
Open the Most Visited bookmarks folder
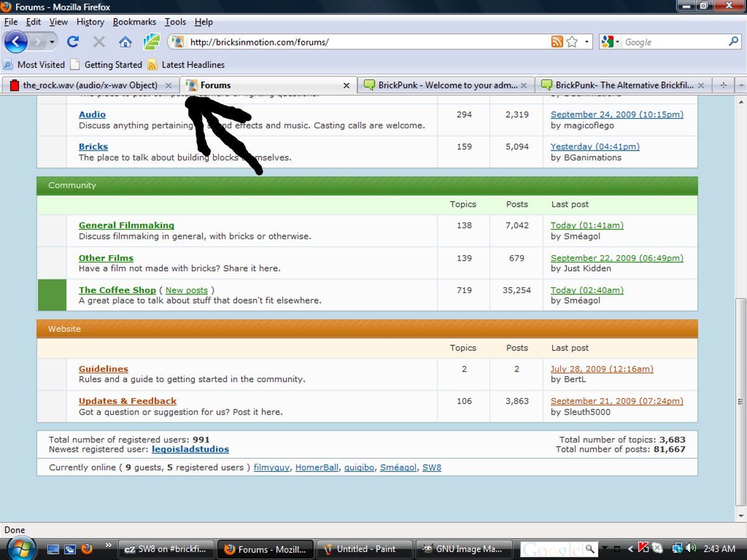(34, 65)
